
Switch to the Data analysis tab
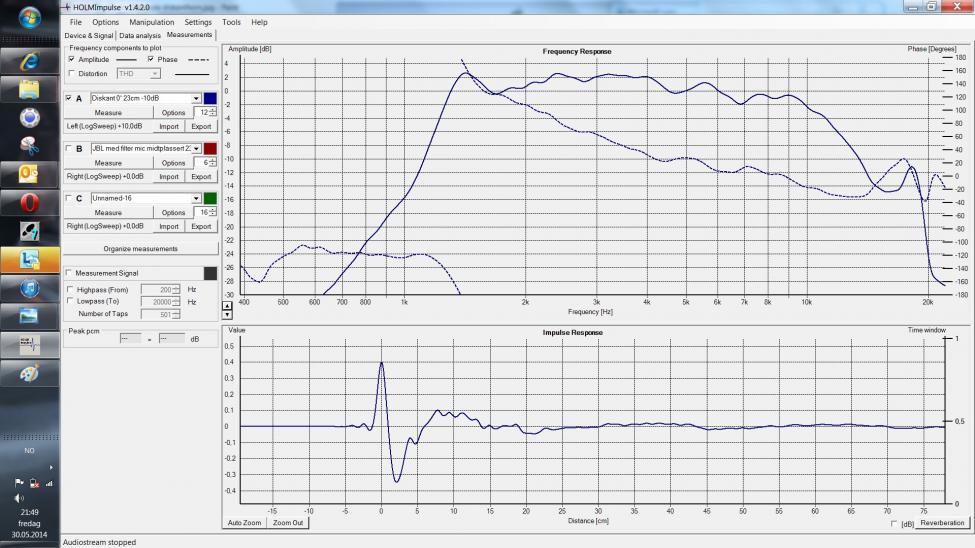[x=140, y=35]
